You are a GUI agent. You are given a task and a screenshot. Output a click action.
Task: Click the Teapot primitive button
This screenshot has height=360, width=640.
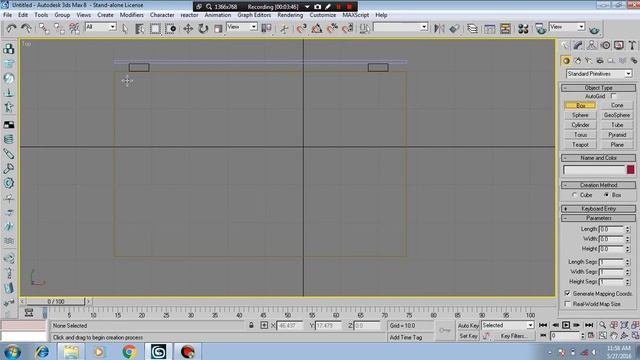[580, 144]
